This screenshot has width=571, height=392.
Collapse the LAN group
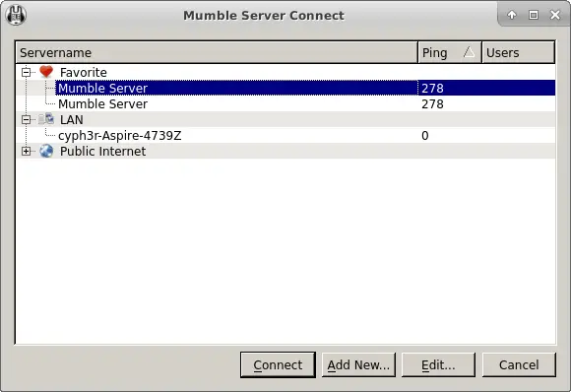pyautogui.click(x=26, y=119)
